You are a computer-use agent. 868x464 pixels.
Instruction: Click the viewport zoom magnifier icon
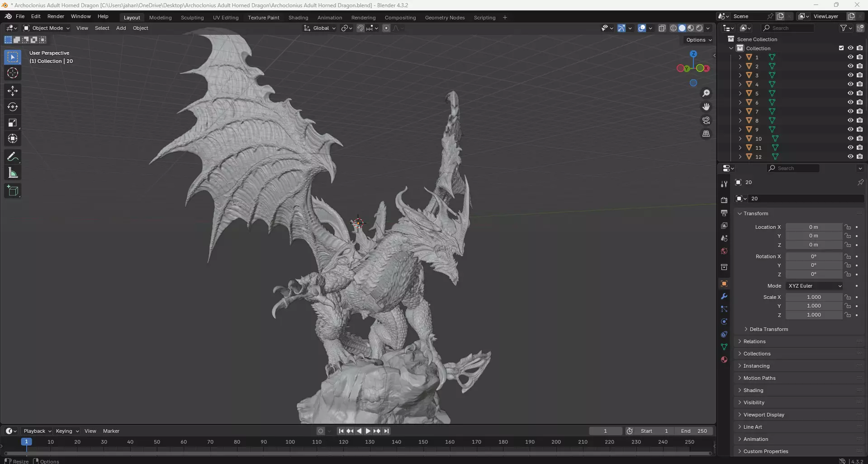[x=706, y=93]
